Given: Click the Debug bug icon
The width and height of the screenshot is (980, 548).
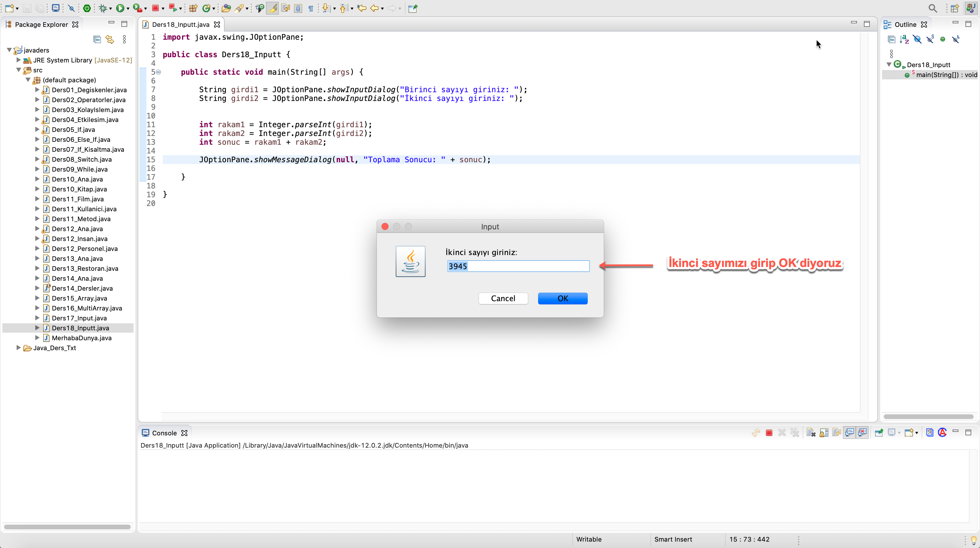Looking at the screenshot, I should pyautogui.click(x=103, y=8).
